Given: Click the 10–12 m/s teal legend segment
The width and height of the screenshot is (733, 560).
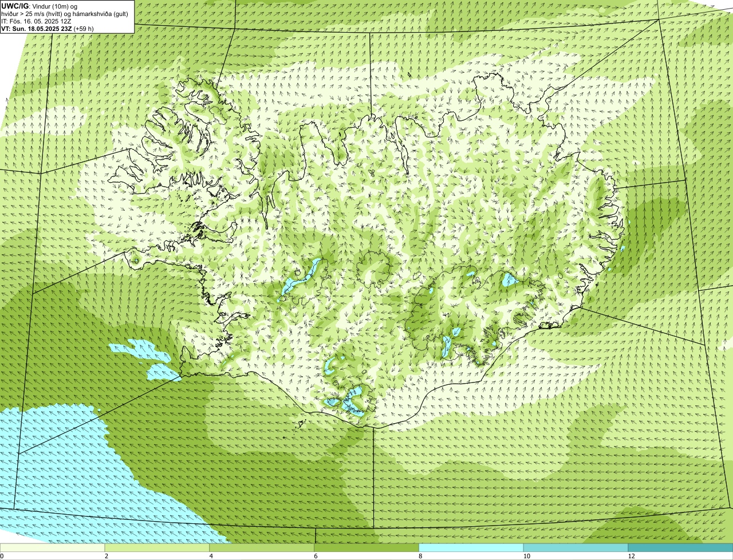Looking at the screenshot, I should 576,548.
